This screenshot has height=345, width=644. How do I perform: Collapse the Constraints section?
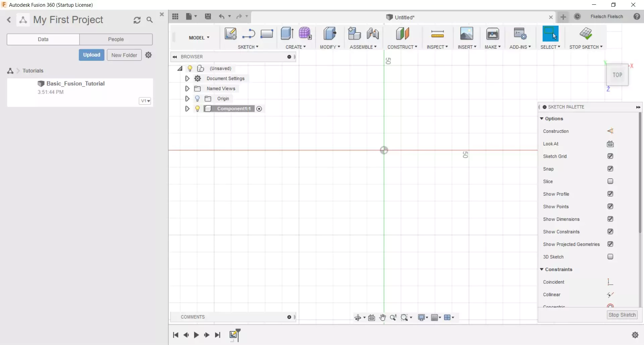pyautogui.click(x=541, y=269)
